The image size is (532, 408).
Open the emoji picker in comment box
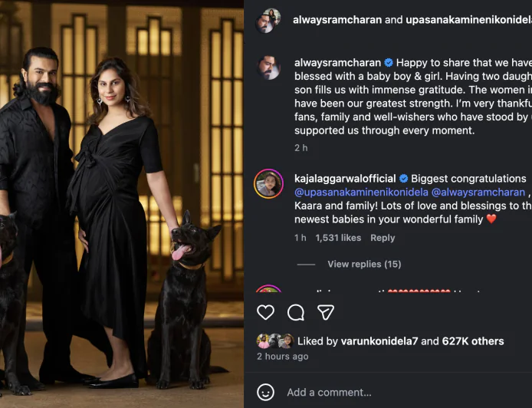point(265,392)
